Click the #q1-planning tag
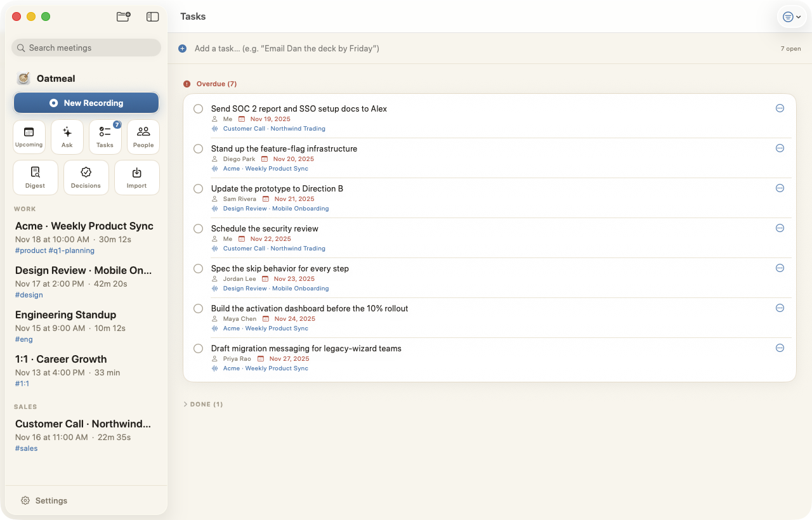 point(72,250)
